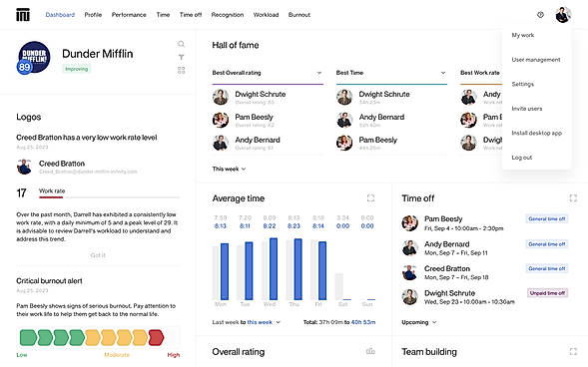This screenshot has height=367, width=588.
Task: Choose Install desktop app menu item
Action: pyautogui.click(x=537, y=133)
